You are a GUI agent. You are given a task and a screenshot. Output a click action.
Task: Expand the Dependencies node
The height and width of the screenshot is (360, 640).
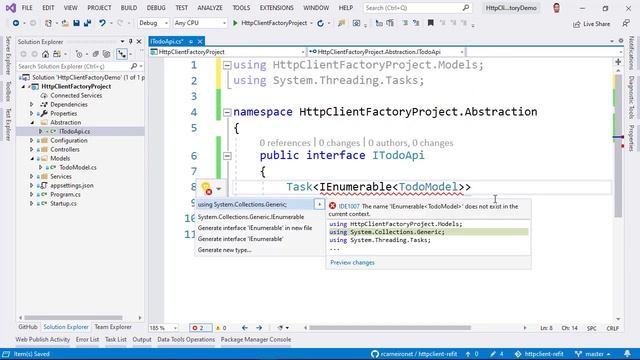pos(32,104)
